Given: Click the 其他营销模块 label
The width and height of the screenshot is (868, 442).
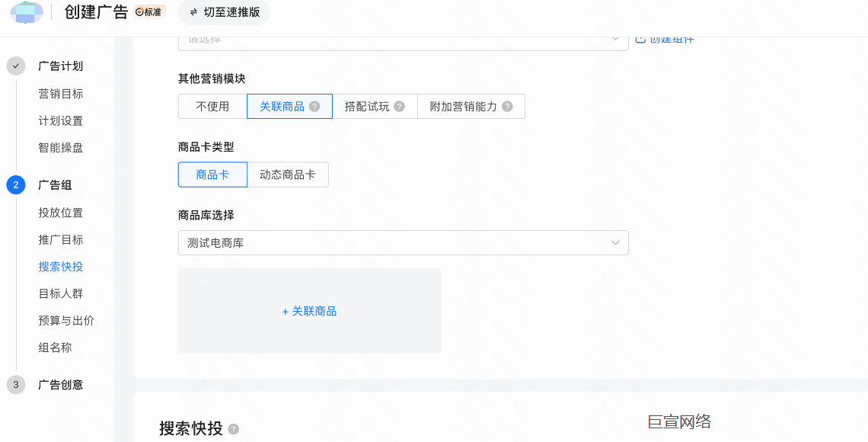Looking at the screenshot, I should point(212,78).
